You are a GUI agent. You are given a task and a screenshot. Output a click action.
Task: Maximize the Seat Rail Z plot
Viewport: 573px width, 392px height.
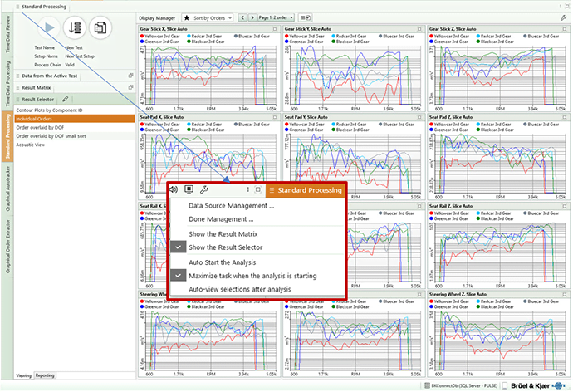(x=565, y=206)
